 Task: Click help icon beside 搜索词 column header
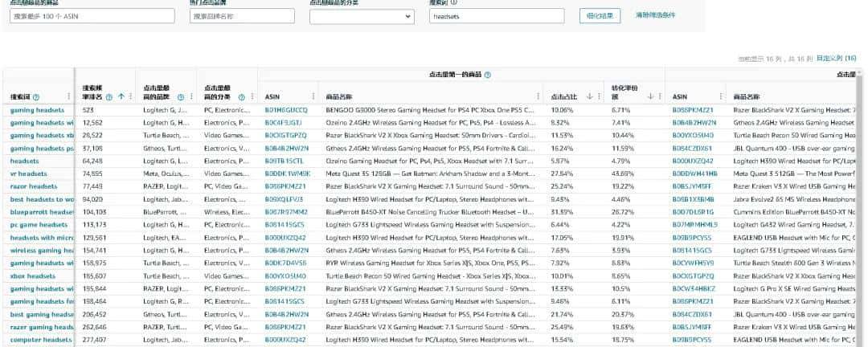(x=36, y=97)
